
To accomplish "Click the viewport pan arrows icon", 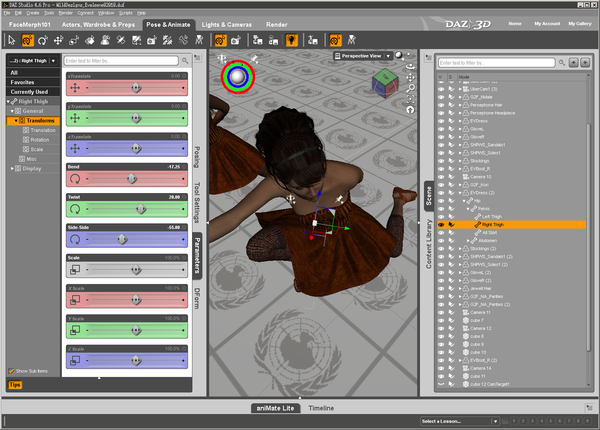I will coord(410,78).
